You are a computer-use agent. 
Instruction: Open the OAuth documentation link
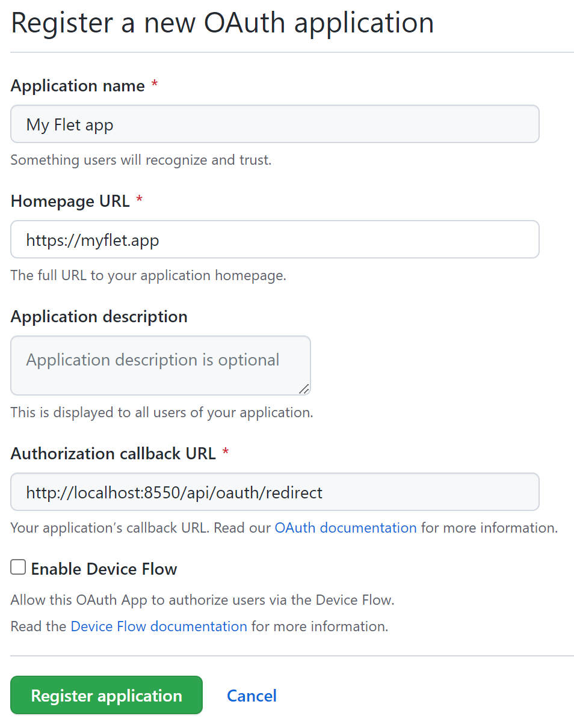coord(345,528)
